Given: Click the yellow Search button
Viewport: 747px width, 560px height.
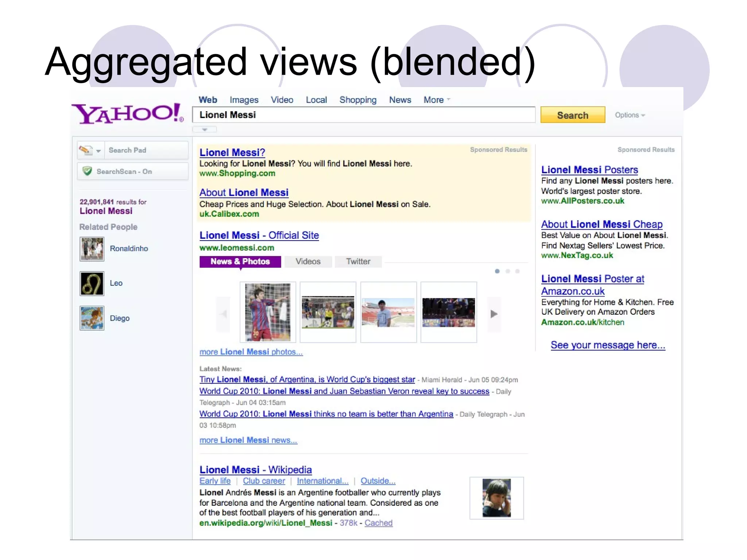Looking at the screenshot, I should (x=573, y=115).
